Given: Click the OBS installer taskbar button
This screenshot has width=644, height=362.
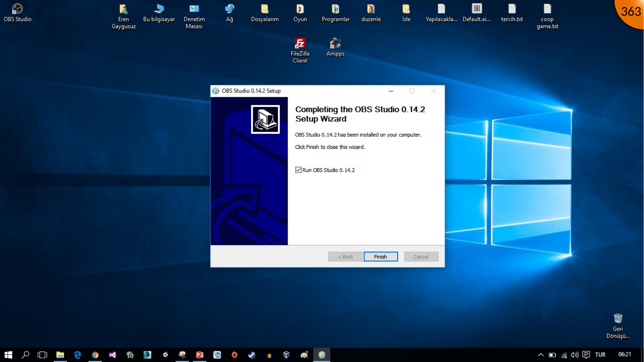Looking at the screenshot, I should [x=322, y=355].
